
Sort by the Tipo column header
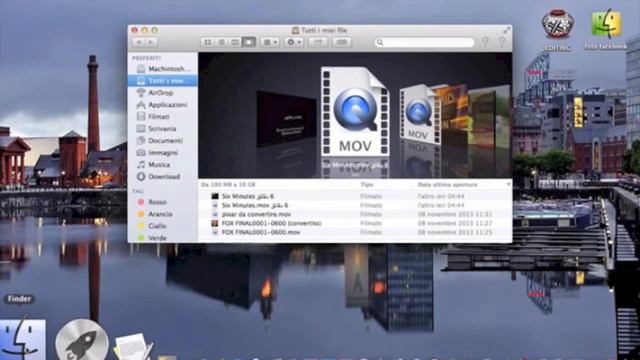(367, 185)
